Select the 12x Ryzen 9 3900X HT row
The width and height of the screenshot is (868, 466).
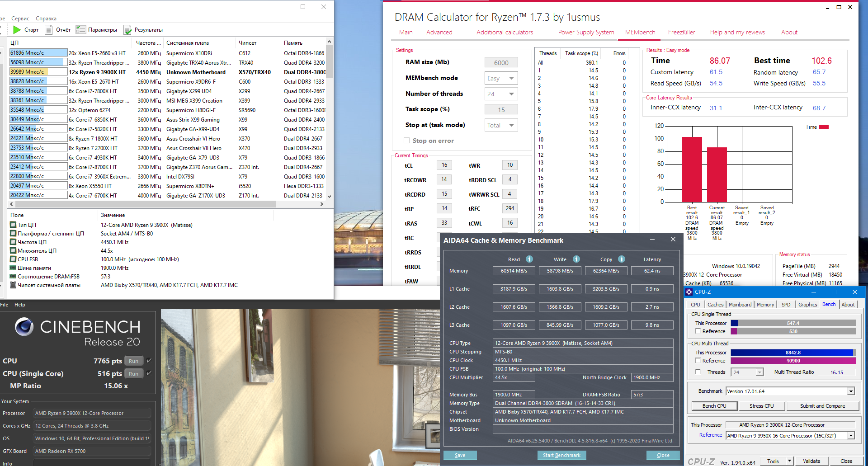click(167, 72)
